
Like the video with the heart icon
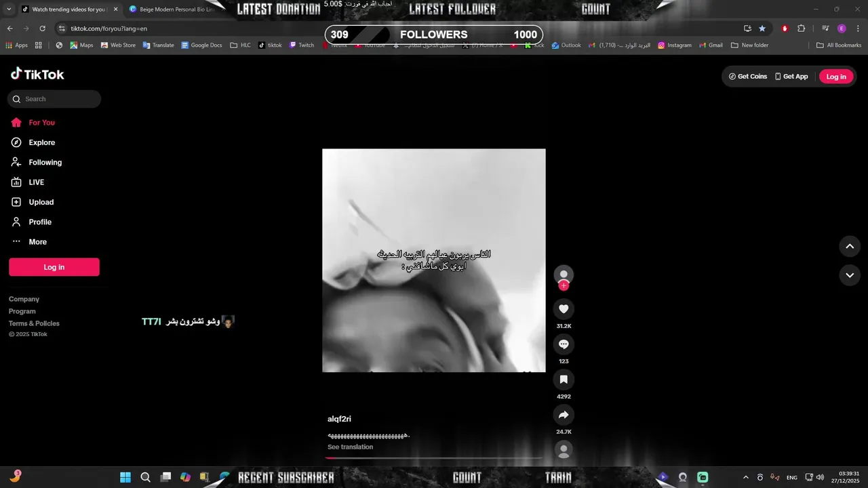tap(564, 309)
